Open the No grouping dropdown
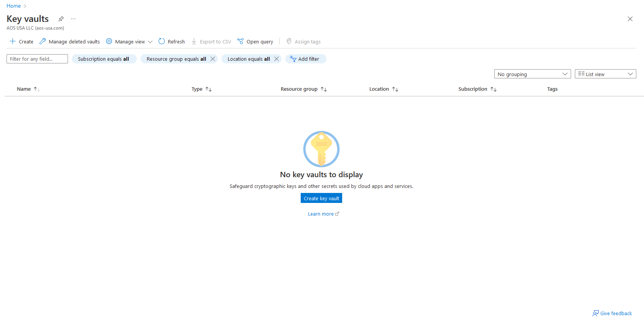 (x=532, y=74)
